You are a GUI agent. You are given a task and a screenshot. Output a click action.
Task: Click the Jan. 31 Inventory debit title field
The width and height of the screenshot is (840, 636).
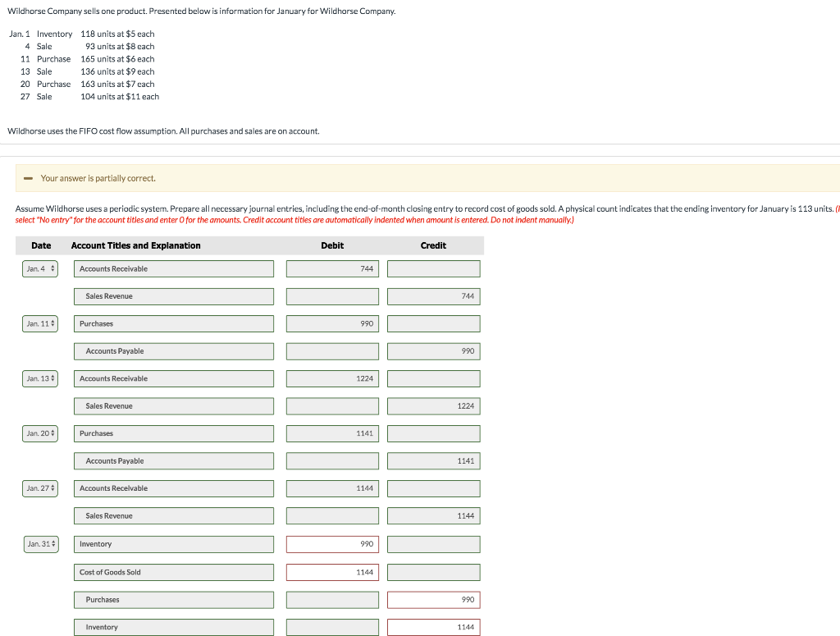pyautogui.click(x=174, y=544)
